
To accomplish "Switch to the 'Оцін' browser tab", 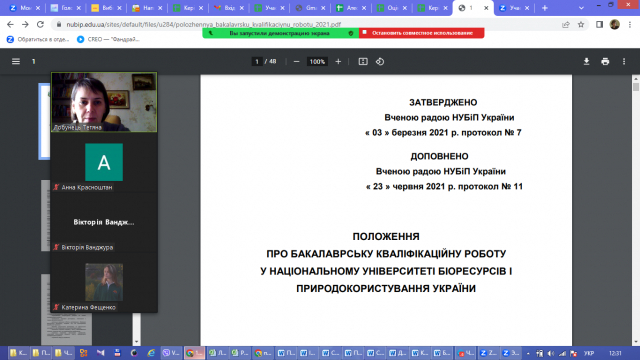I will [x=392, y=8].
